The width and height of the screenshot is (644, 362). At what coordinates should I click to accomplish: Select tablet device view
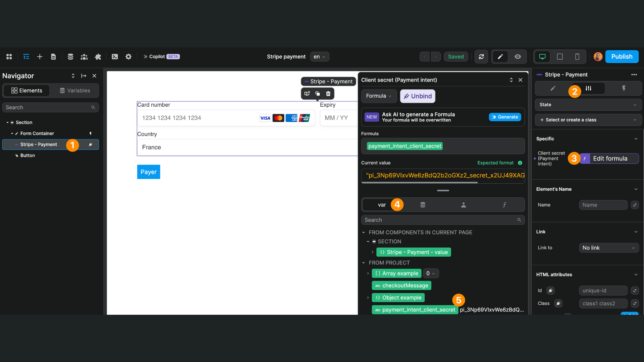pyautogui.click(x=559, y=57)
